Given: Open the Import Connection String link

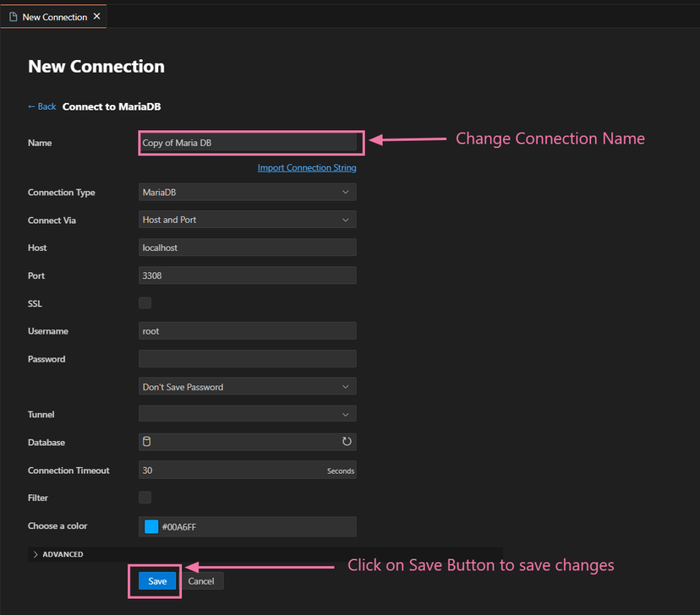Looking at the screenshot, I should pyautogui.click(x=307, y=167).
